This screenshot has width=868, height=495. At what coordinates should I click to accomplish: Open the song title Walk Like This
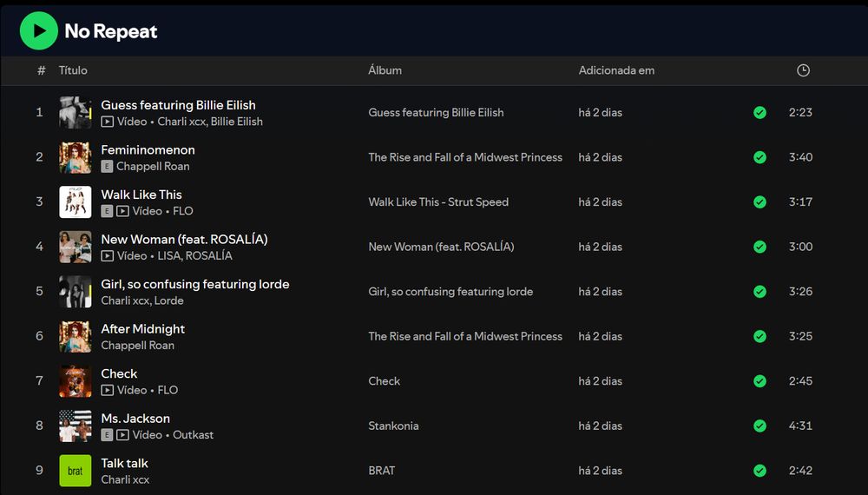(x=141, y=195)
